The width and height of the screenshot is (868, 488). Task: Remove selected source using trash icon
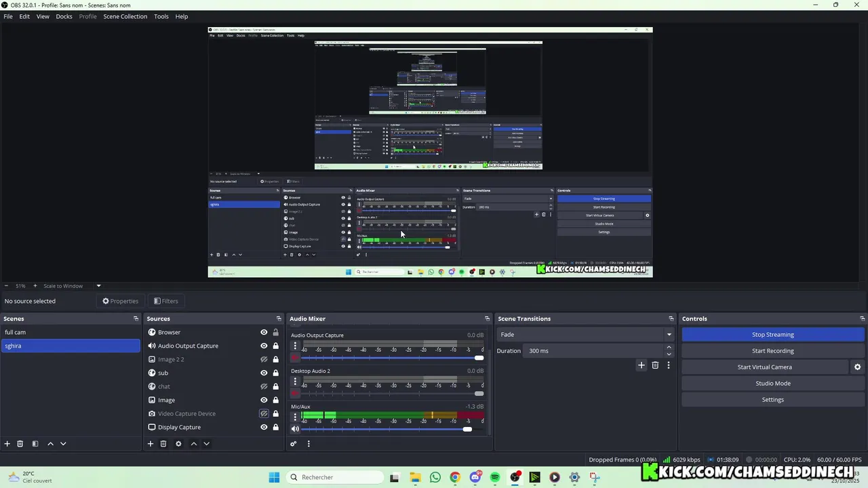tap(163, 444)
